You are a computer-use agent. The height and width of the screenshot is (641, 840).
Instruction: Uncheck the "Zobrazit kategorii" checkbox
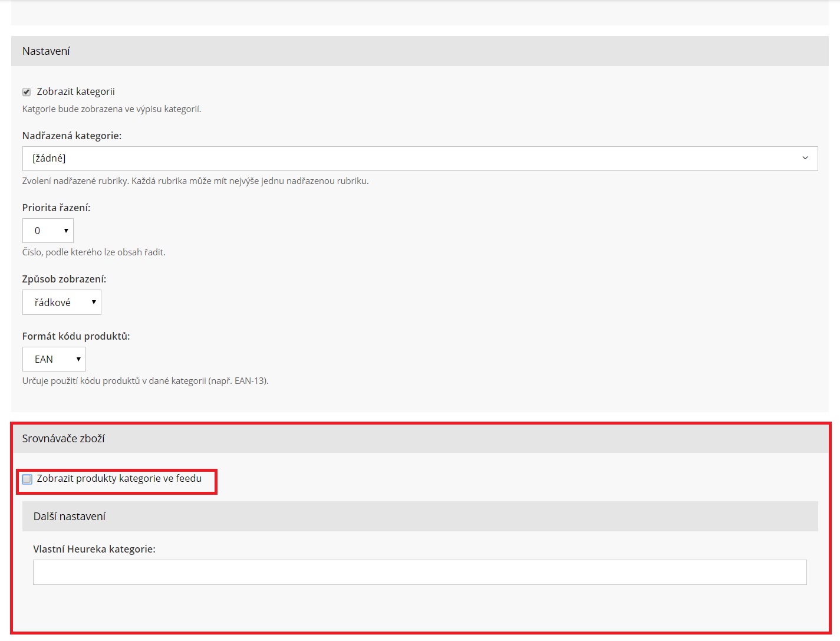tap(27, 92)
